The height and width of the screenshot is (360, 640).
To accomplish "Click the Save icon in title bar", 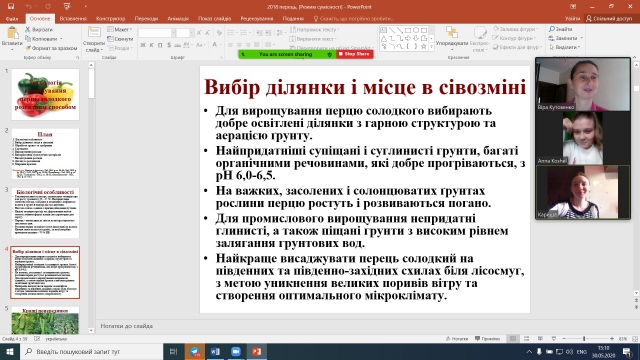I will tap(11, 7).
